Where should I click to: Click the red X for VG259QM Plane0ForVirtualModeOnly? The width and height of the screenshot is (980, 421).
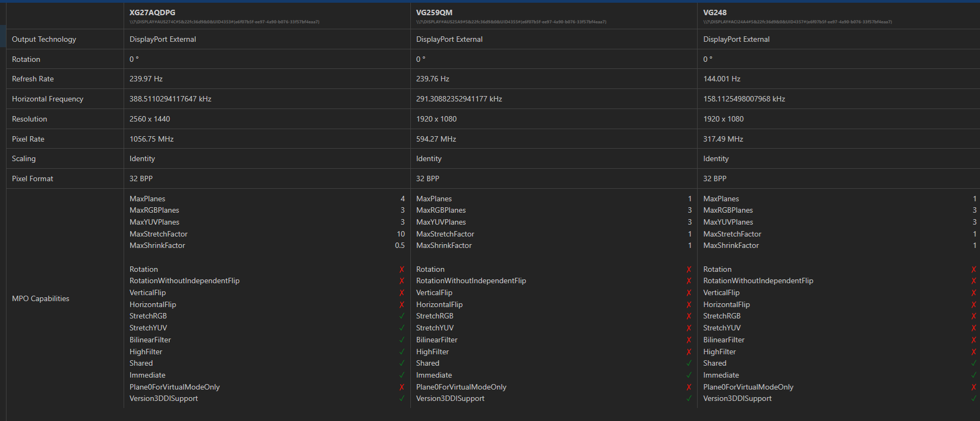point(689,387)
